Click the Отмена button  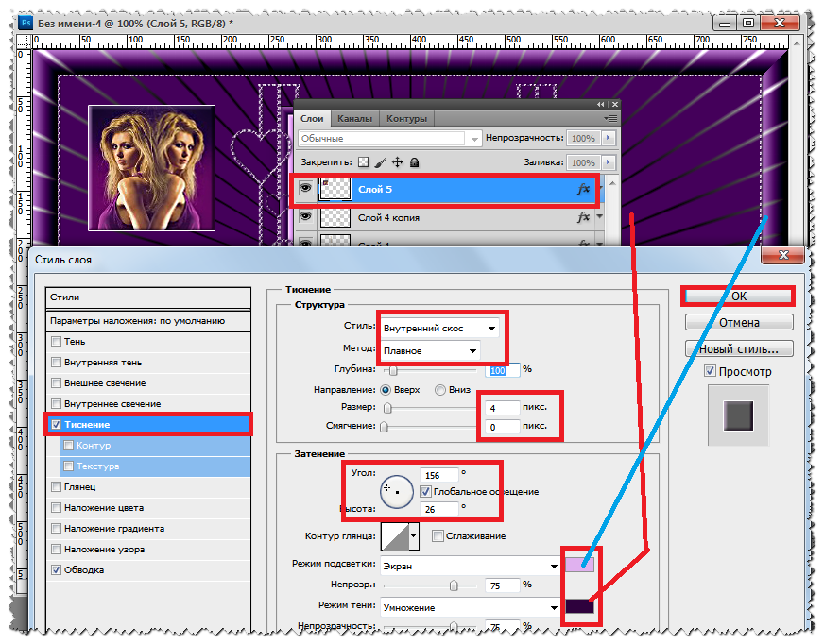click(x=739, y=323)
